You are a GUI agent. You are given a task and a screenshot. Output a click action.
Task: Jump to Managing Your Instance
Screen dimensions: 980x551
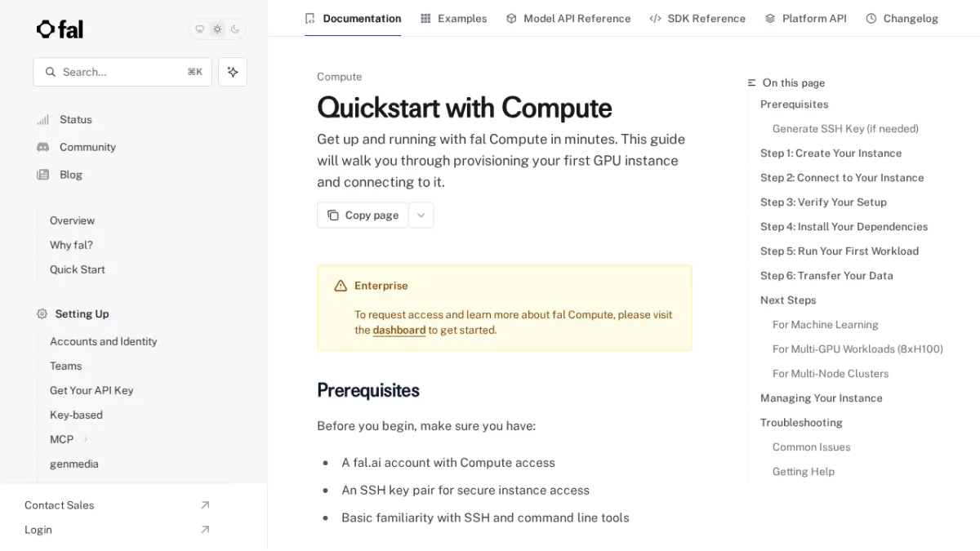(822, 398)
